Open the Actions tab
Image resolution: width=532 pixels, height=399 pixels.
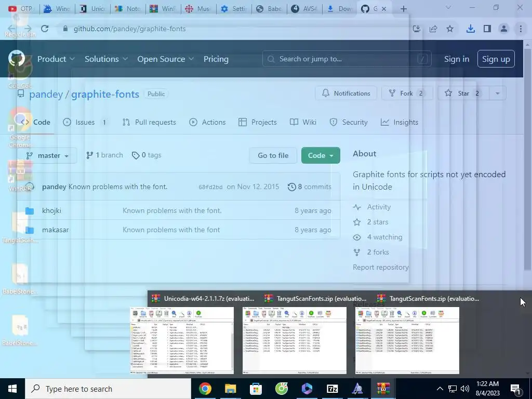(207, 122)
